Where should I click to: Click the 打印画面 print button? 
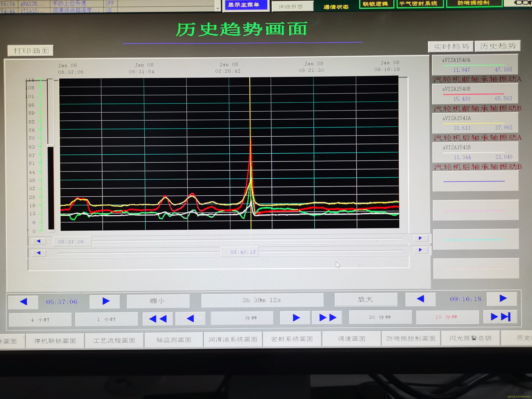point(30,51)
